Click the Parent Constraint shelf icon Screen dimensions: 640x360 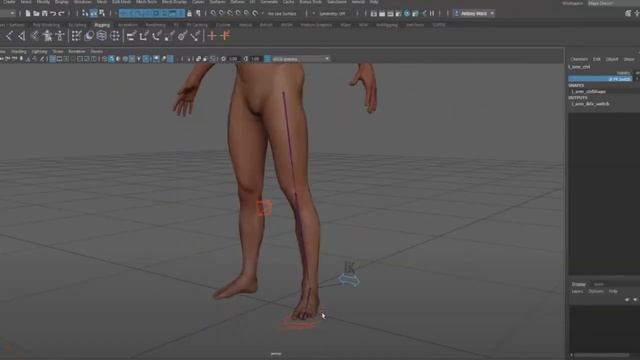click(131, 36)
